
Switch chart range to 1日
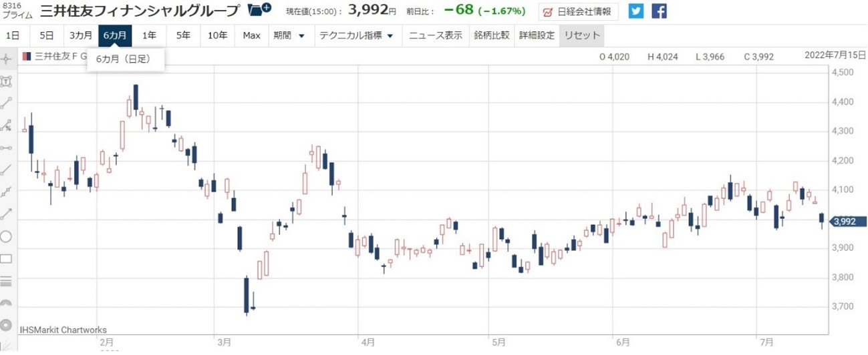13,35
